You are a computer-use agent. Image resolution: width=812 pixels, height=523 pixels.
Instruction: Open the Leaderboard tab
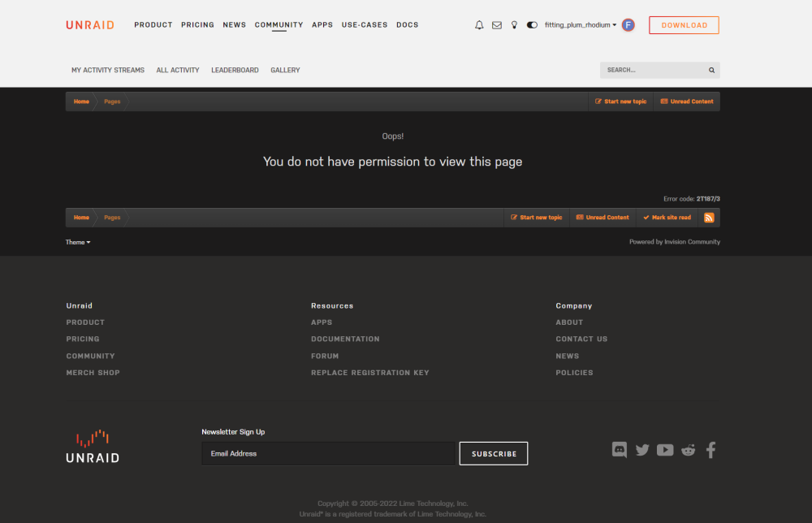(235, 70)
